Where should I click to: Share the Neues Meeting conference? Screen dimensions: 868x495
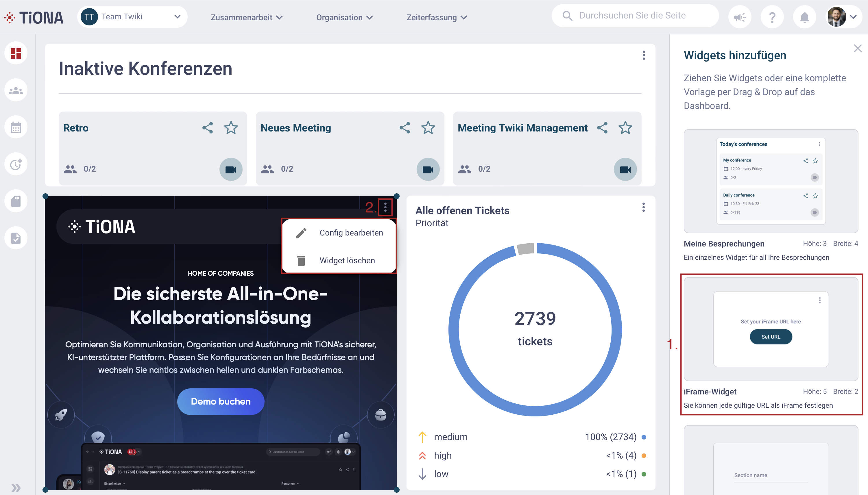[x=405, y=128]
